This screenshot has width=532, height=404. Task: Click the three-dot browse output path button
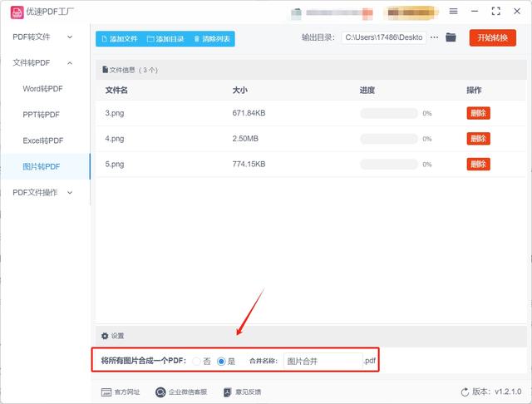pos(434,37)
